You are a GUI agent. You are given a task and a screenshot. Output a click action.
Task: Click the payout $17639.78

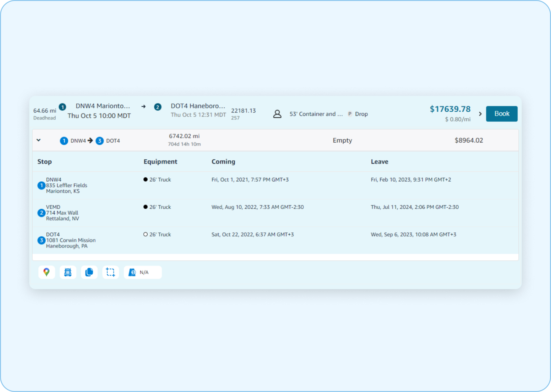[x=450, y=109]
